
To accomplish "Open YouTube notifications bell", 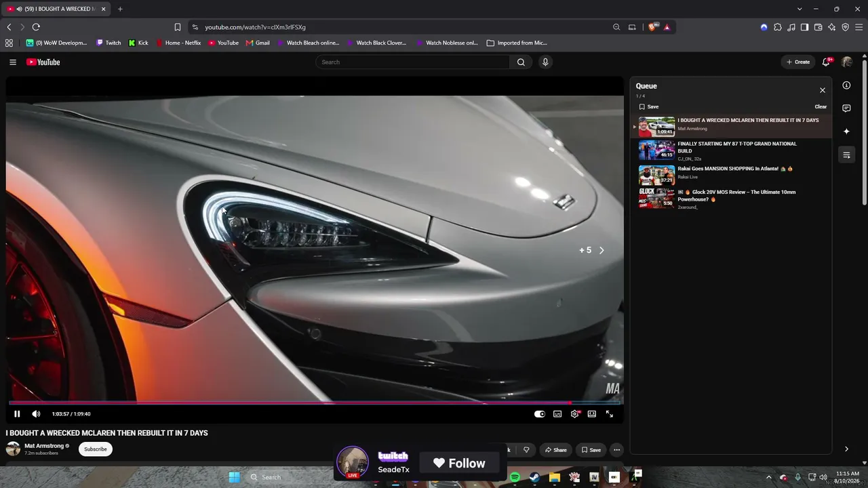I will point(827,62).
